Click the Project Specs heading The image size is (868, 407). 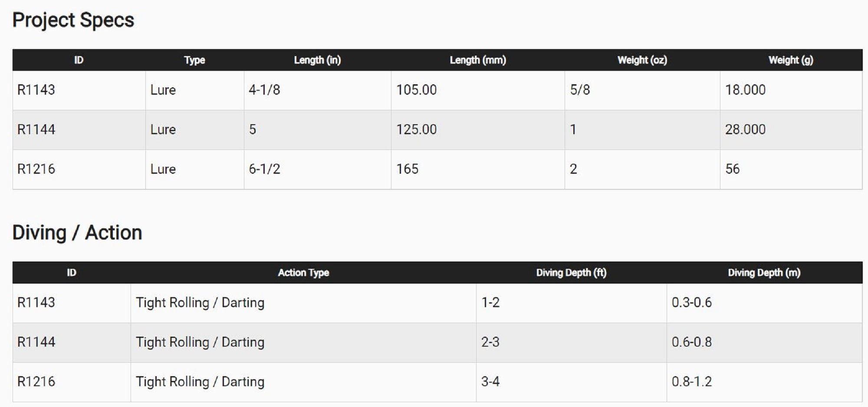click(73, 20)
